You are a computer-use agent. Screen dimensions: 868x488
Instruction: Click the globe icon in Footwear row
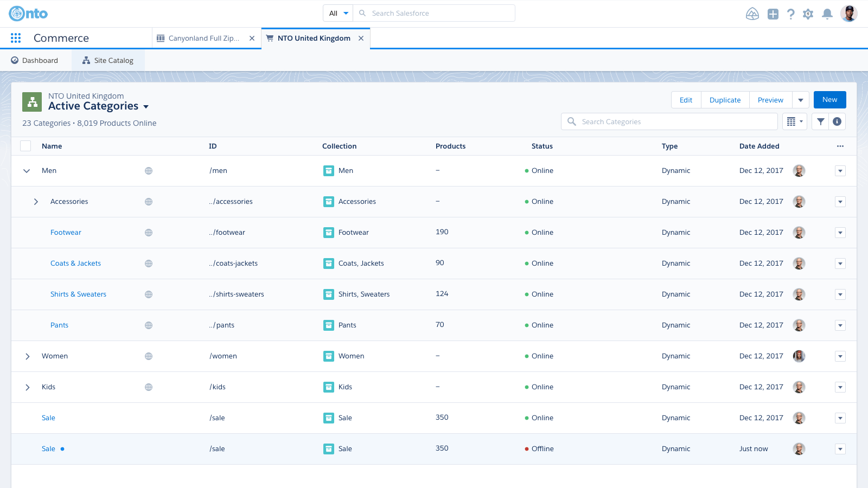149,233
